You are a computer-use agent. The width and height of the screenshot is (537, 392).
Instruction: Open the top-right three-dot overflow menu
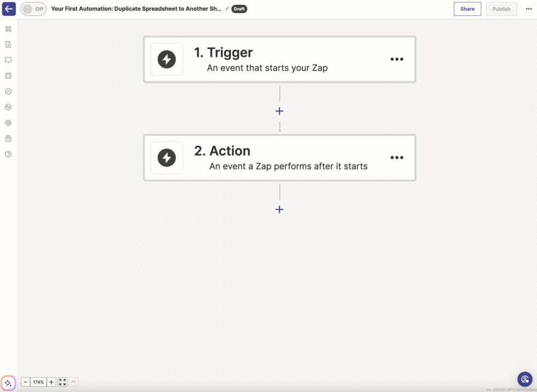click(528, 9)
